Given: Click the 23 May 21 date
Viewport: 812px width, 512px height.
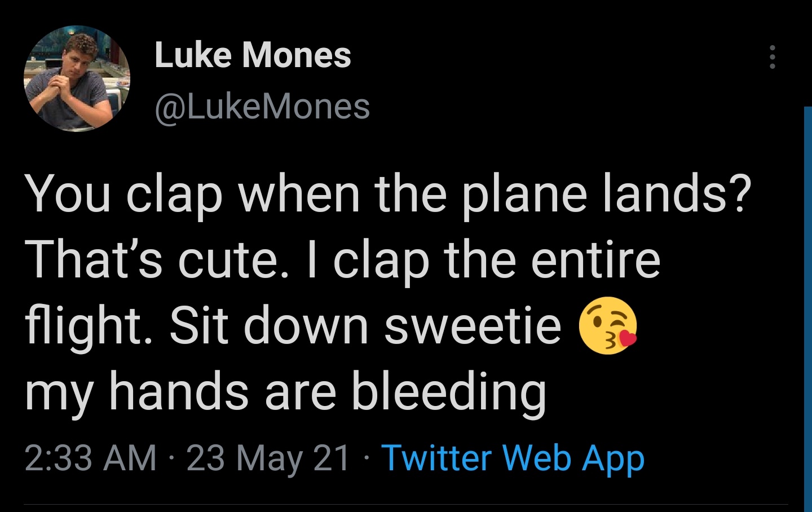Looking at the screenshot, I should tap(268, 457).
